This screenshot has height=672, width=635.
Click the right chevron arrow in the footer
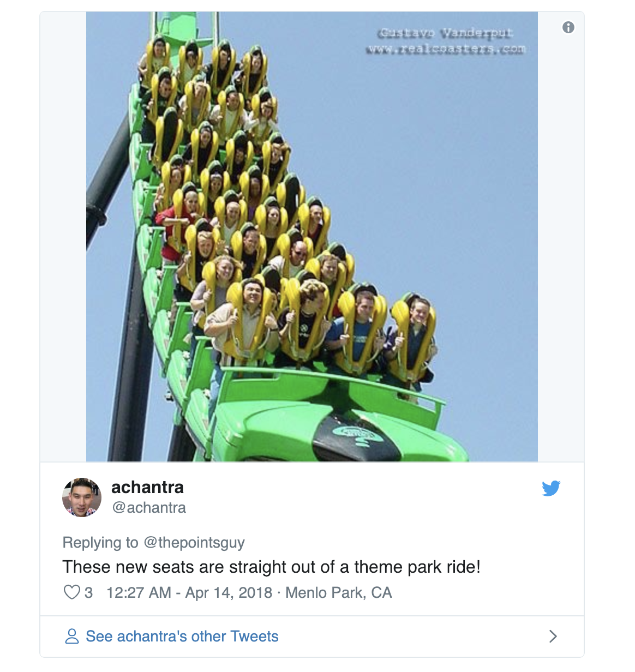[553, 636]
